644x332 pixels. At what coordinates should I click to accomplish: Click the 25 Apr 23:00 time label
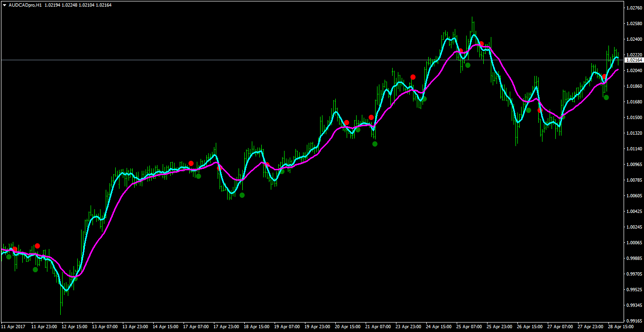(x=499, y=327)
